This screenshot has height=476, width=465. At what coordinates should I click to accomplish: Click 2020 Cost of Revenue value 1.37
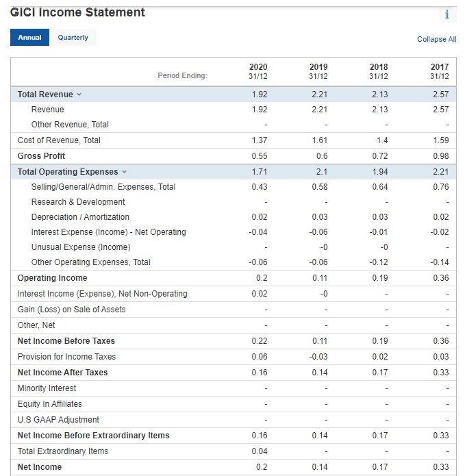260,140
